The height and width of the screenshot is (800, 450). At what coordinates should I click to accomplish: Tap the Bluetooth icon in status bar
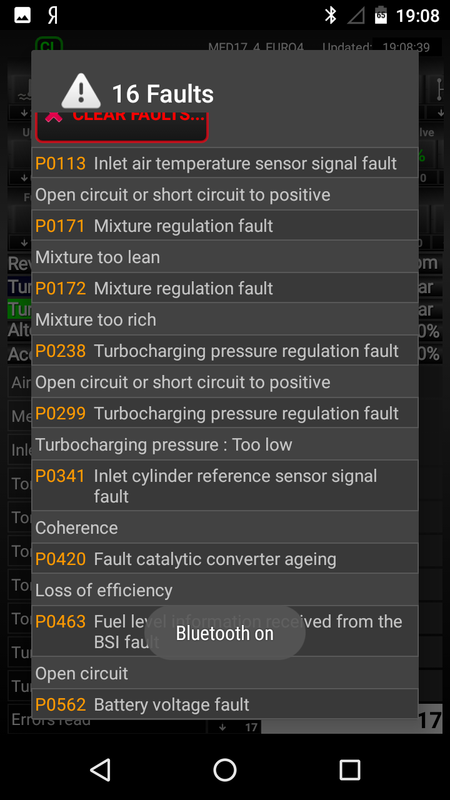(331, 15)
